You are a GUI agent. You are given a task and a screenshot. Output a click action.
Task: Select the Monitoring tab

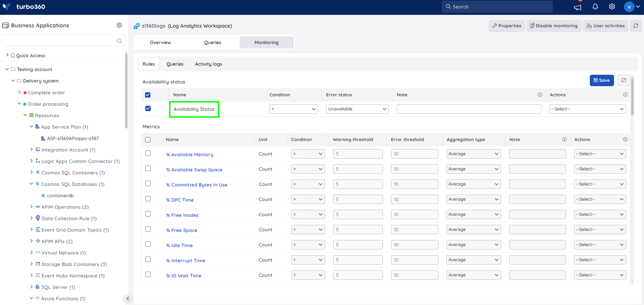click(266, 42)
